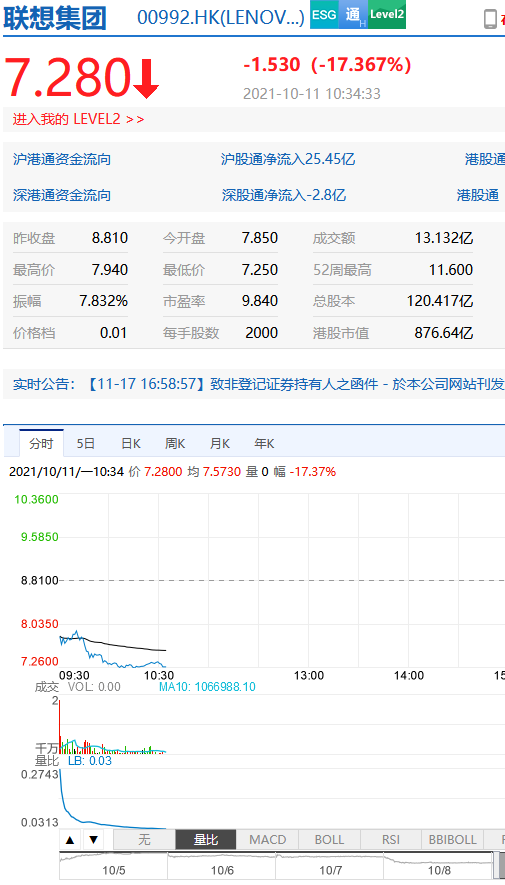Click the timestamp 2021-10-11 10:34:33
Viewport: 505px width, 885px height.
[312, 93]
